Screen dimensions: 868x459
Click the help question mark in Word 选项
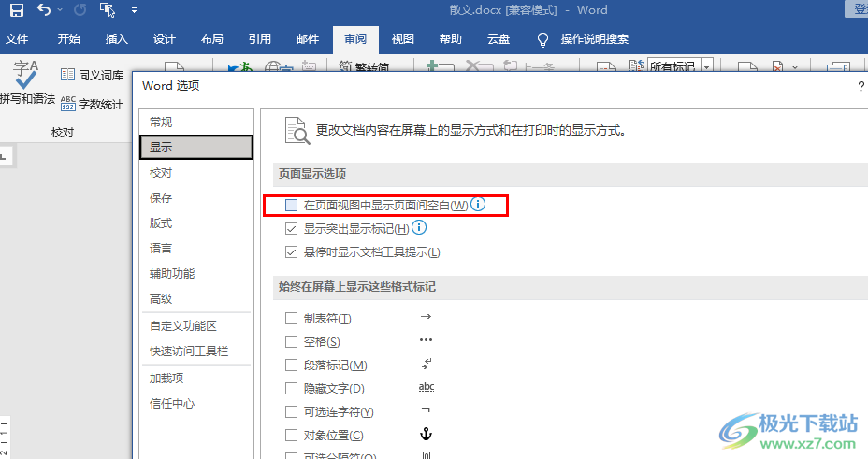coord(861,86)
